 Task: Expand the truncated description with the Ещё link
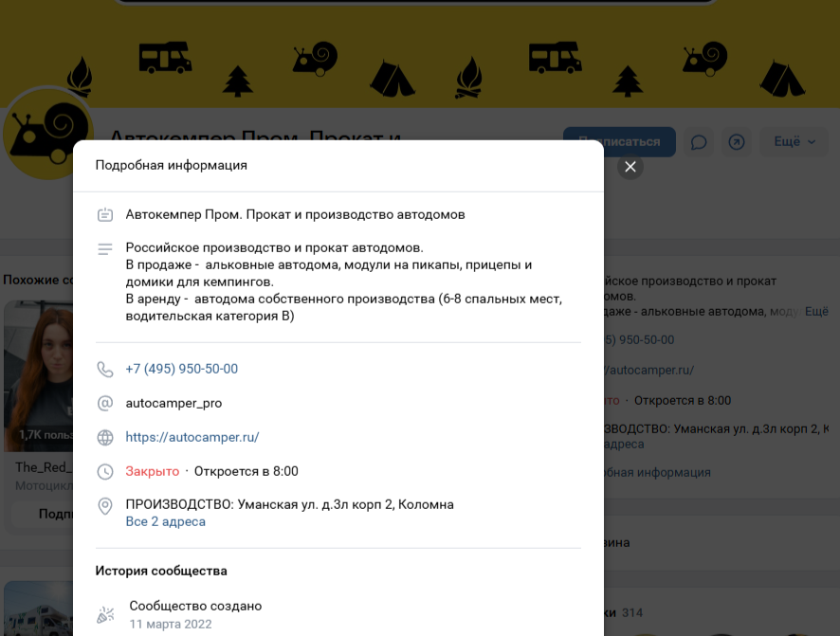point(817,311)
